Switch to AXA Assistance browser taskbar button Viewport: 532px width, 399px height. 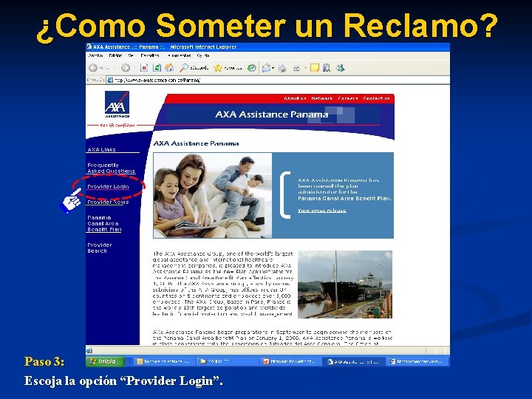tap(354, 361)
